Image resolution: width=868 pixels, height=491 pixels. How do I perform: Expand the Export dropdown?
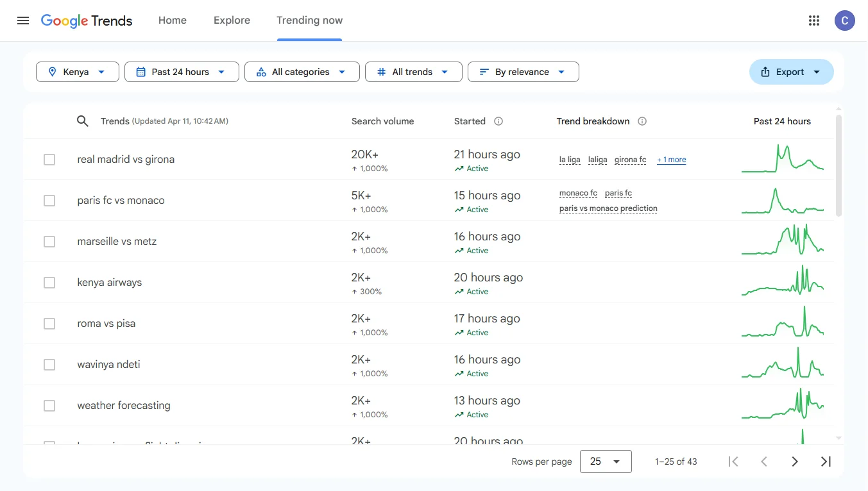click(792, 72)
